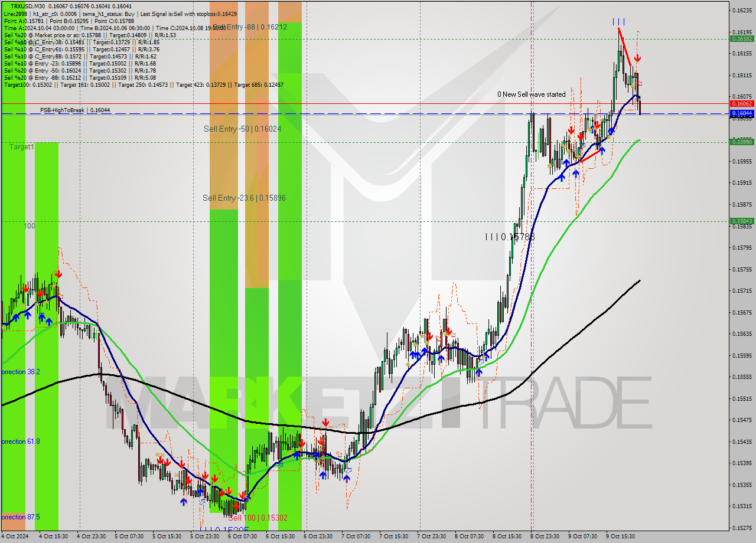
Task: Select 'Last Signal is:Sell with stoploss:0.16429' text
Action: [x=190, y=13]
